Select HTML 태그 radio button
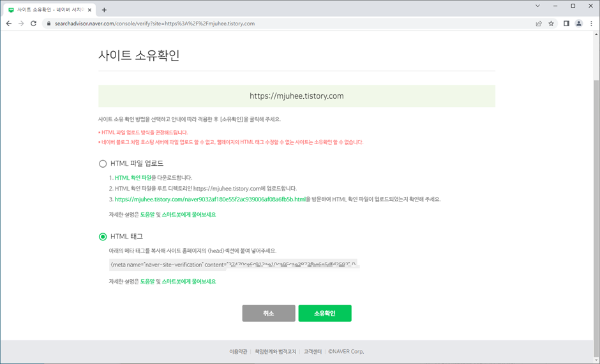 pos(103,237)
